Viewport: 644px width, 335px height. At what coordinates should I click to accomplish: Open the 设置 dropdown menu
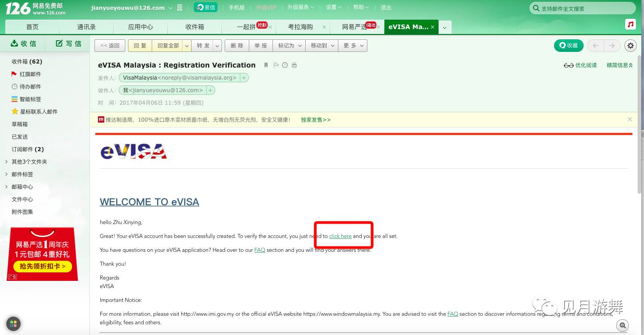click(x=334, y=7)
